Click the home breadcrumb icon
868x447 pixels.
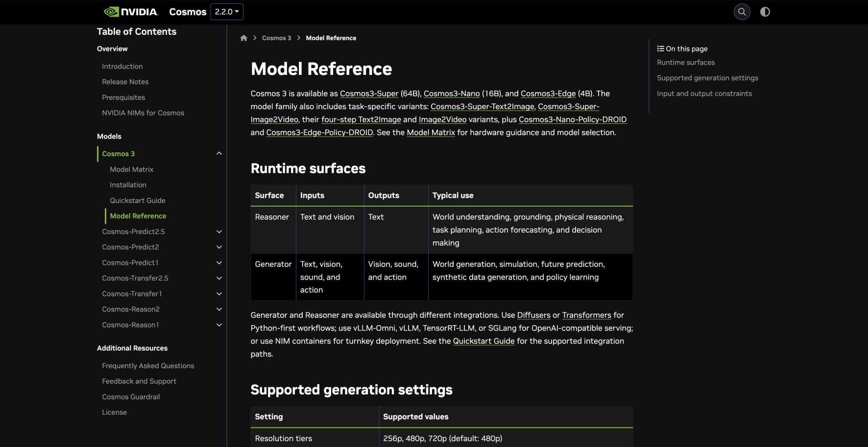tap(243, 38)
